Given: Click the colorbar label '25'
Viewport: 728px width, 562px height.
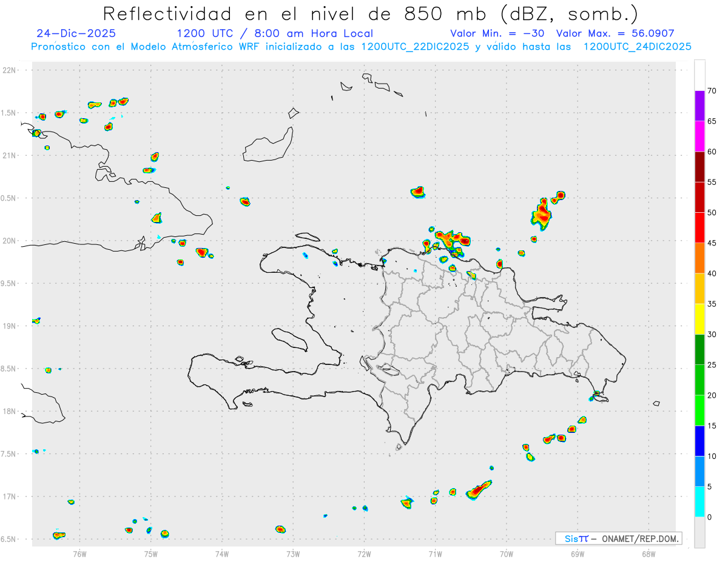Looking at the screenshot, I should click(712, 364).
